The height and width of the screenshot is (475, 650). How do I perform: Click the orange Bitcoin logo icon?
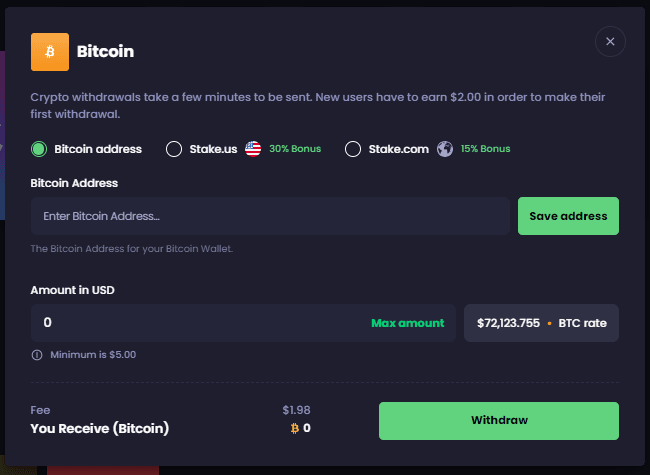click(x=50, y=52)
